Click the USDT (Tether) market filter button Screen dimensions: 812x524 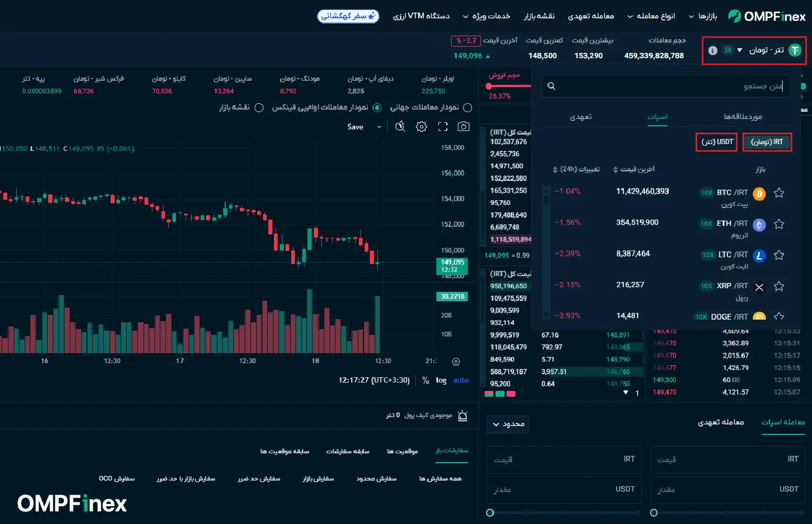pos(717,142)
